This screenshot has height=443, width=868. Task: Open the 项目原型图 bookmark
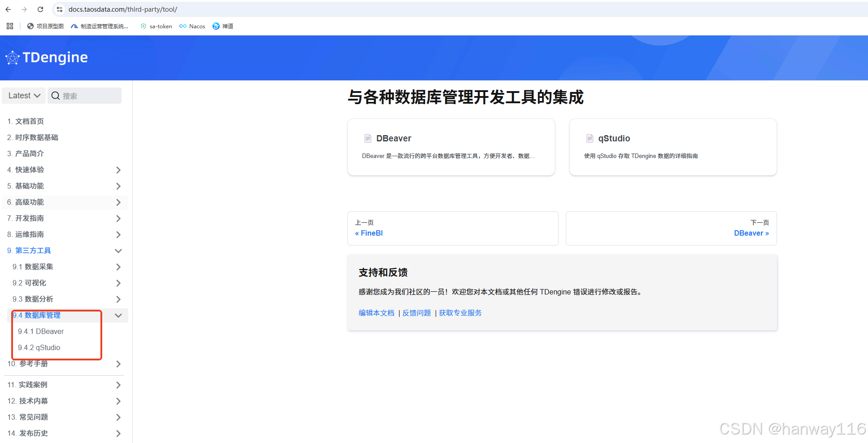click(x=45, y=26)
